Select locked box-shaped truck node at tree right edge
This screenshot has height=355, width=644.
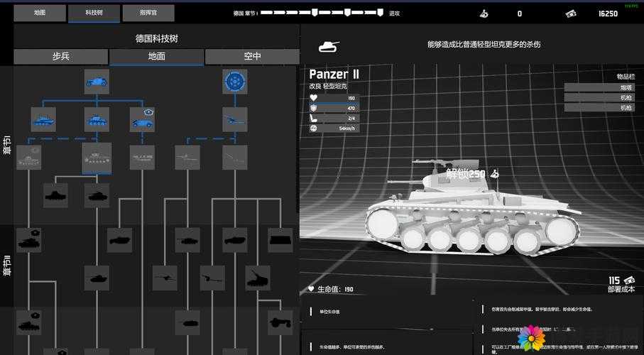click(280, 240)
